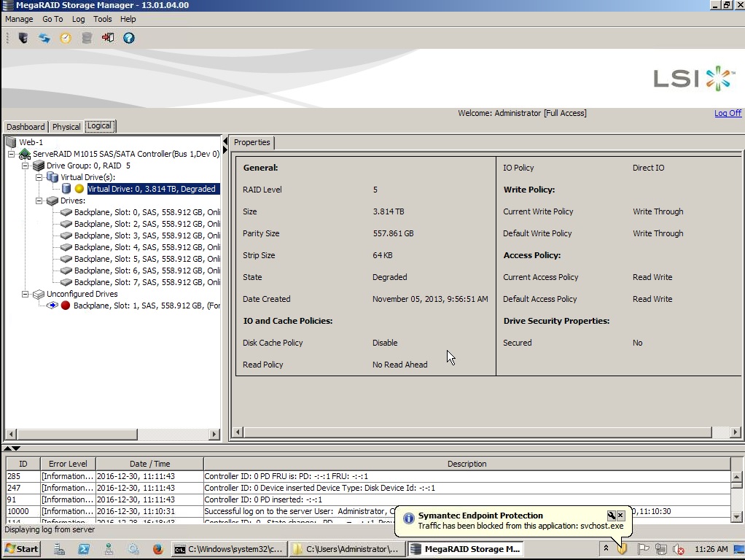The width and height of the screenshot is (745, 560).
Task: Click the Log Off toolbar icon
Action: (x=108, y=38)
